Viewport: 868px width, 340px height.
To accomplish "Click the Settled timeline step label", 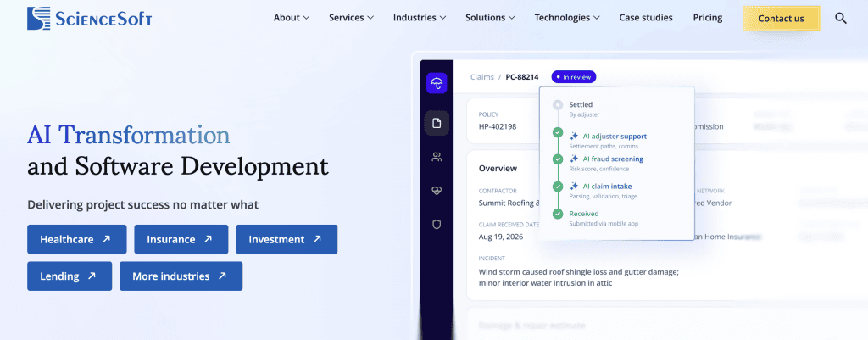I will (x=581, y=104).
